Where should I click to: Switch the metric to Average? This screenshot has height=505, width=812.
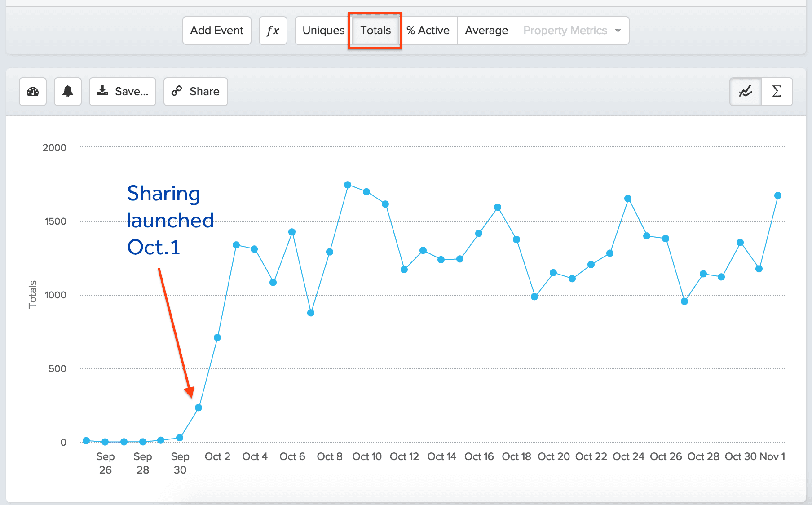click(x=486, y=30)
